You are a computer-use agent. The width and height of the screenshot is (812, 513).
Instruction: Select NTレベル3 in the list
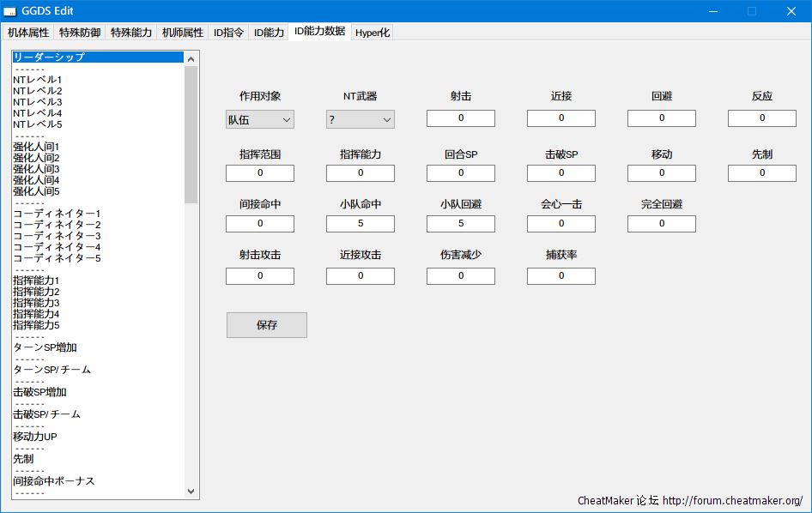click(38, 102)
